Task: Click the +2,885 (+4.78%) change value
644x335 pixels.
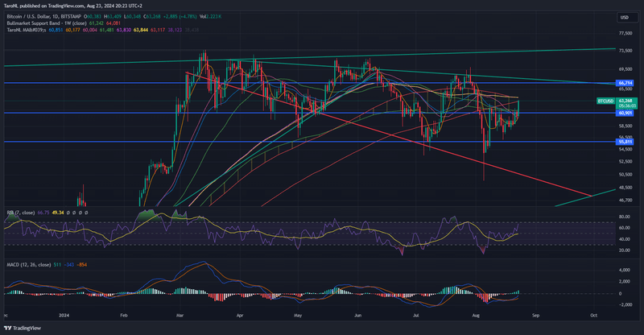Action: 180,16
